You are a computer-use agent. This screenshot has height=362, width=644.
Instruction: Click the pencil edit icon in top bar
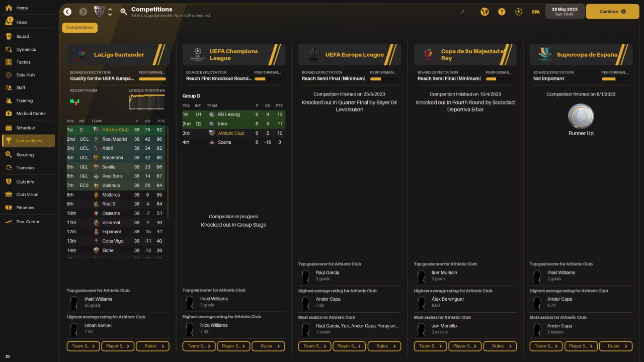463,12
